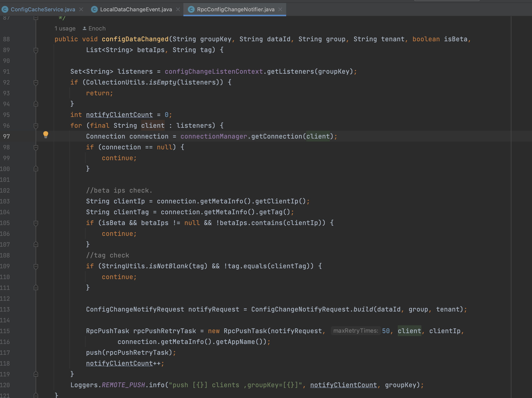This screenshot has width=532, height=398.
Task: Click line number 88 in the gutter
Action: [6, 39]
